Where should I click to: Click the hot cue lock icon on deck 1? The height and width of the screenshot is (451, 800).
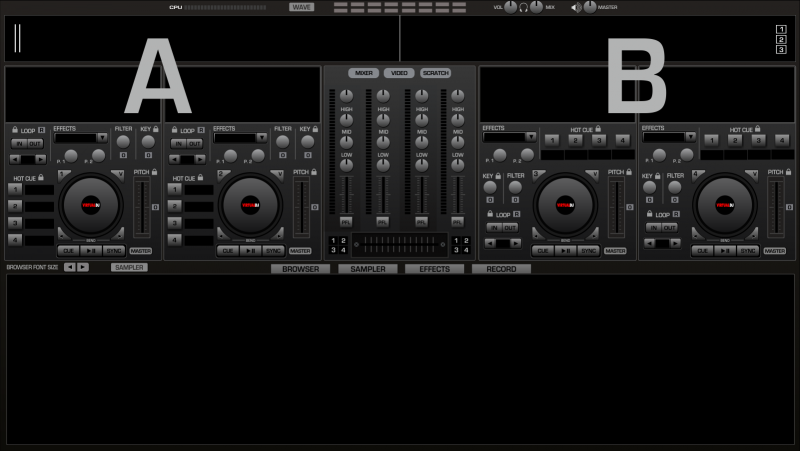41,177
